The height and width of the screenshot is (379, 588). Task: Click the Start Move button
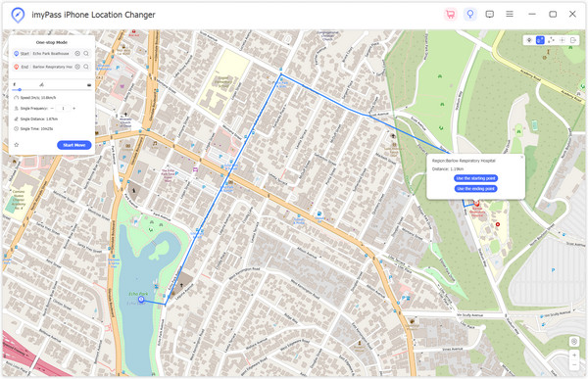(x=73, y=145)
